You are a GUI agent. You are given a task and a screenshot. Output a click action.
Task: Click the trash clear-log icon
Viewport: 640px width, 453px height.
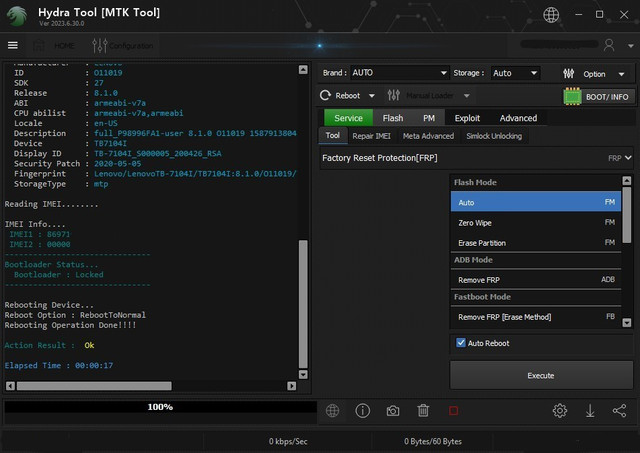coord(423,411)
